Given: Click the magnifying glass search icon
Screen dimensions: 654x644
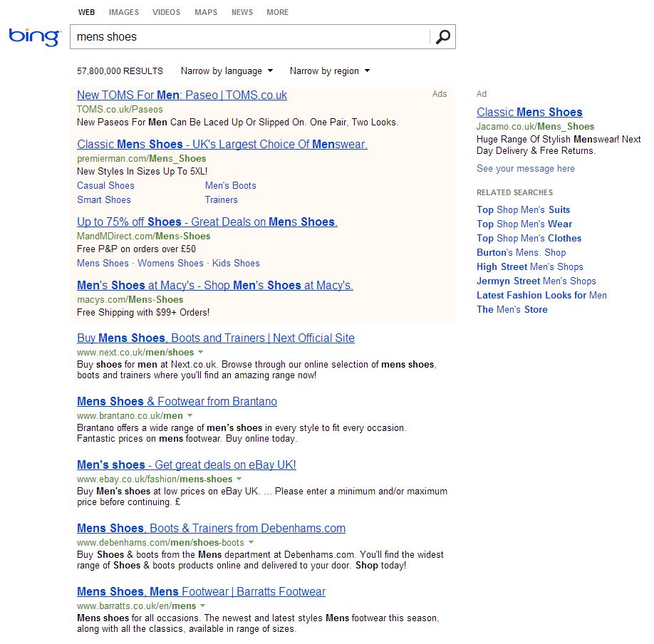Looking at the screenshot, I should [x=442, y=37].
